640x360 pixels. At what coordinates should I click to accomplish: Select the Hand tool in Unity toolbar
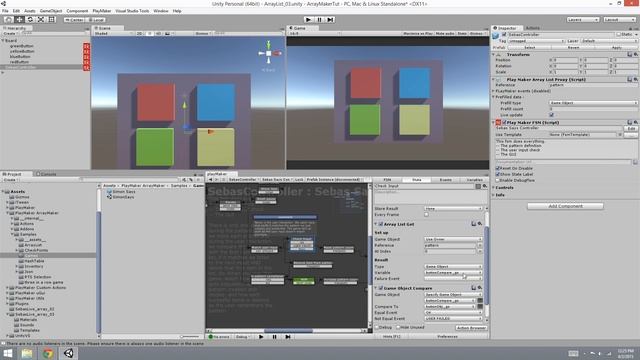8,20
